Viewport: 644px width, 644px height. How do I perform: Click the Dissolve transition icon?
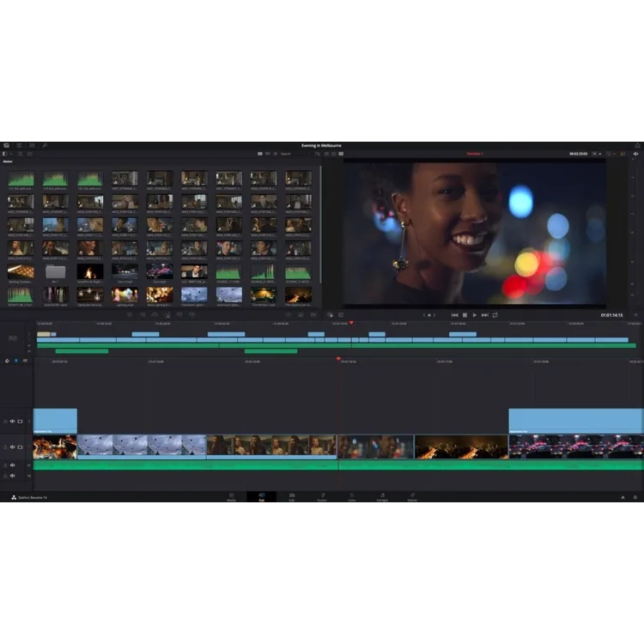coord(301,314)
